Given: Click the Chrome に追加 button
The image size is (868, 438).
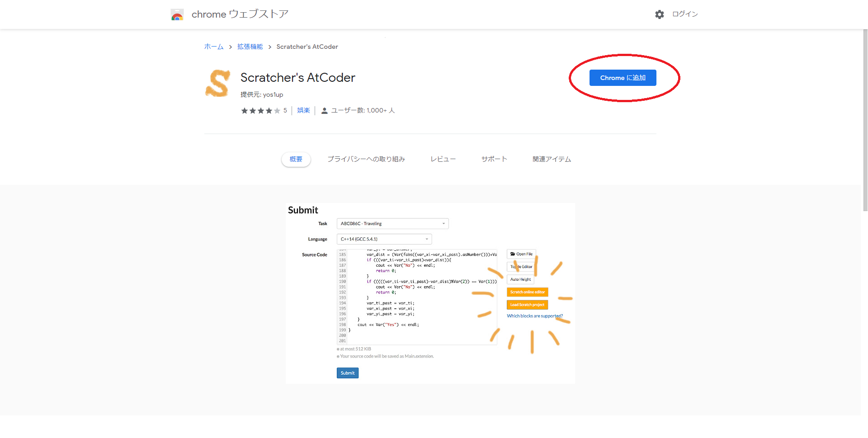Looking at the screenshot, I should pyautogui.click(x=623, y=78).
